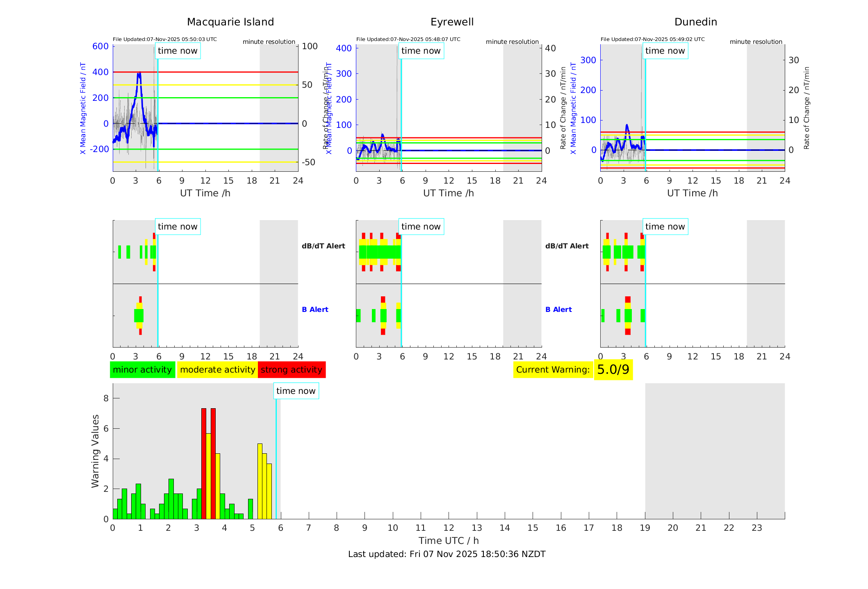Click the 'Warning Values' y-axis label
Viewport: 868px width, 589px height.
click(x=96, y=451)
